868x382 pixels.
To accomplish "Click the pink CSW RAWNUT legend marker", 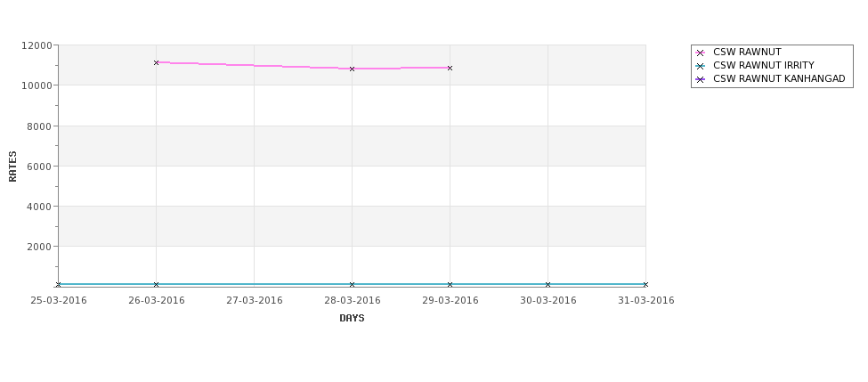I will pyautogui.click(x=701, y=53).
